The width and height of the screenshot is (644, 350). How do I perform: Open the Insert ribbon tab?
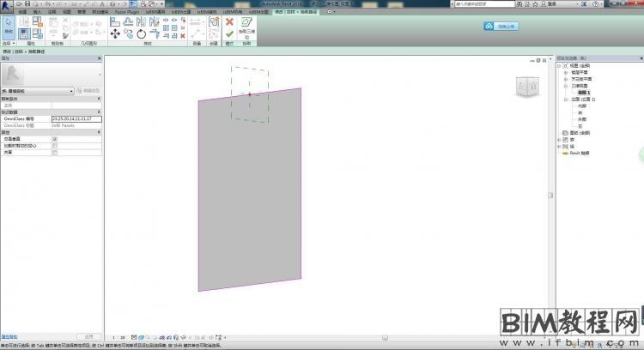click(37, 12)
